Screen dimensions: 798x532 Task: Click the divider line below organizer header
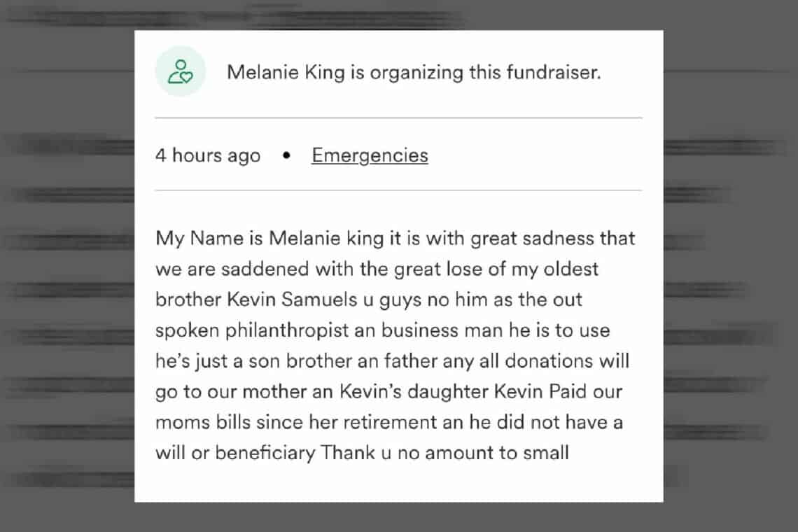click(398, 118)
